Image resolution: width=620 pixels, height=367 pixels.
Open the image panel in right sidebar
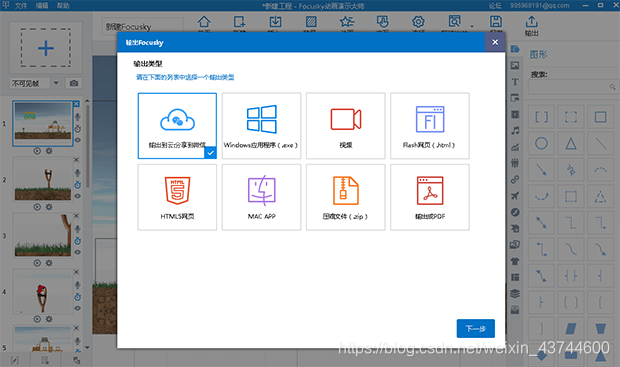pyautogui.click(x=515, y=65)
